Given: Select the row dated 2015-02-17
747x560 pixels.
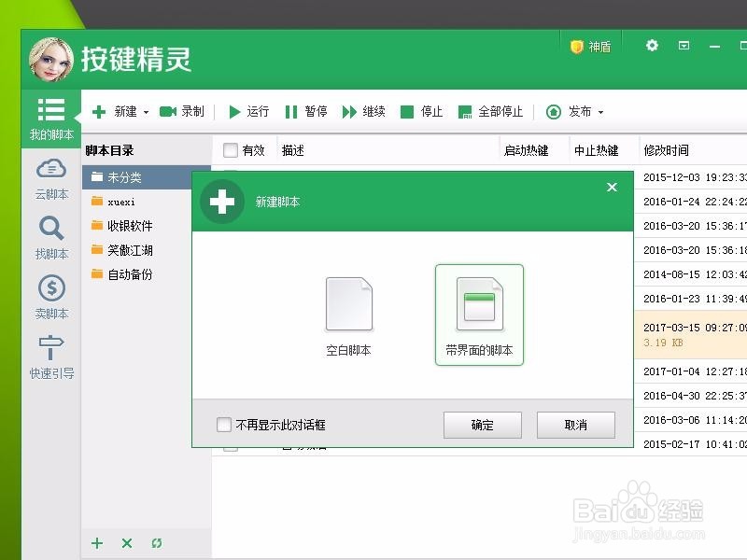Looking at the screenshot, I should coord(690,444).
